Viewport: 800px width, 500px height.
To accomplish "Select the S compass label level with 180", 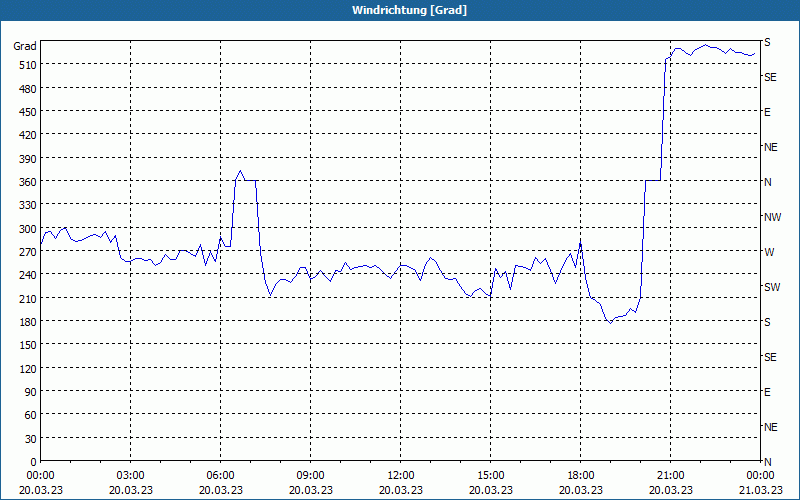I will tap(767, 322).
